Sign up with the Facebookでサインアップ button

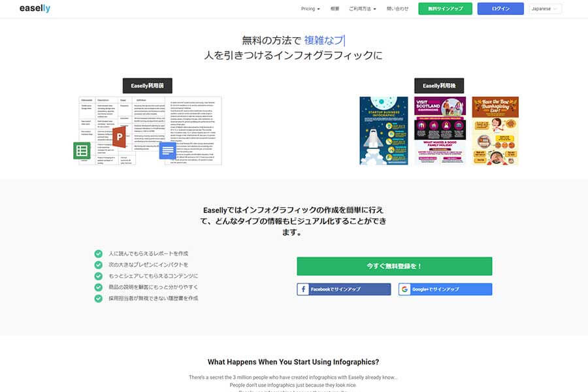[x=344, y=289]
